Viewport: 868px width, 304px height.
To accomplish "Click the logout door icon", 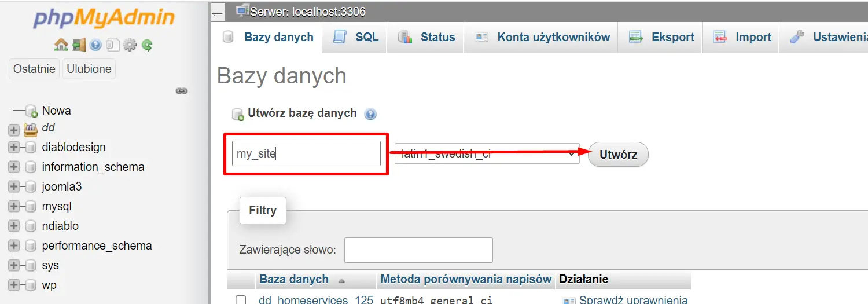I will pyautogui.click(x=79, y=45).
